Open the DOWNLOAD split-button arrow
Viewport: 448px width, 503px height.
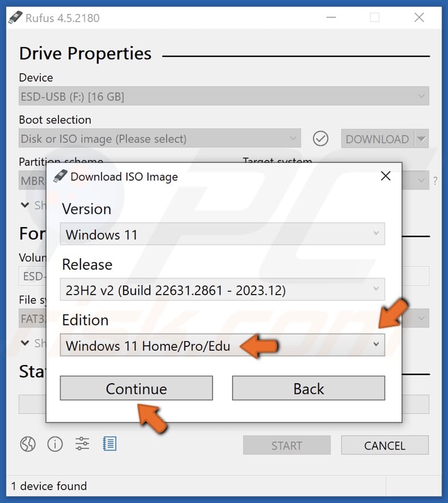click(422, 139)
